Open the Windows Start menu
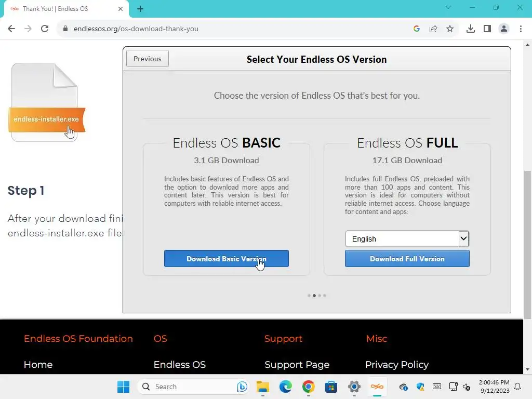 pos(123,387)
